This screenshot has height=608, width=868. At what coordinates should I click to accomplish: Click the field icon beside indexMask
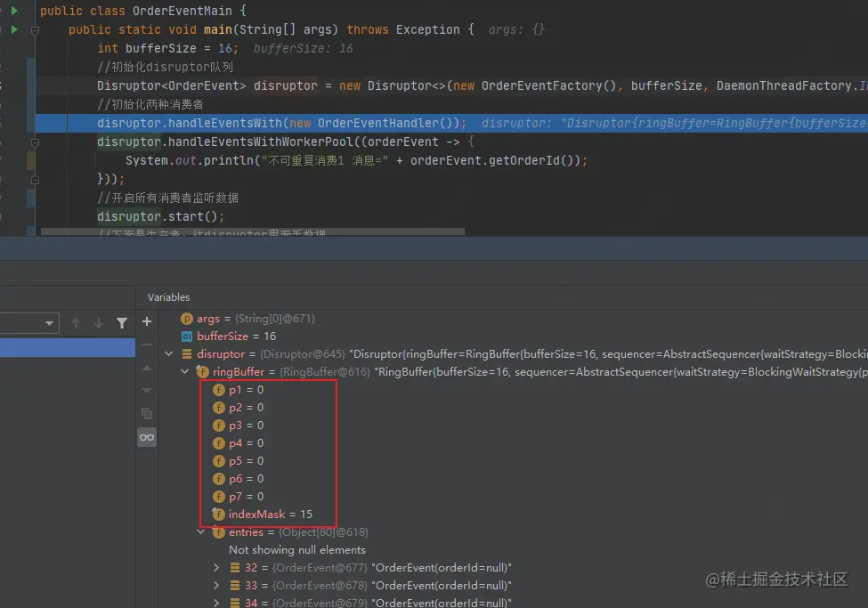pos(219,514)
